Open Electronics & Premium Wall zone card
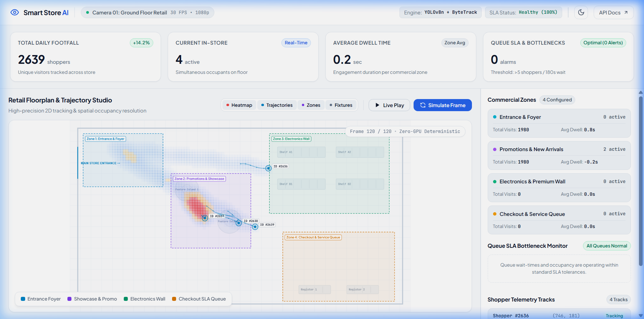Viewport: 644px width, 319px height. pos(559,187)
